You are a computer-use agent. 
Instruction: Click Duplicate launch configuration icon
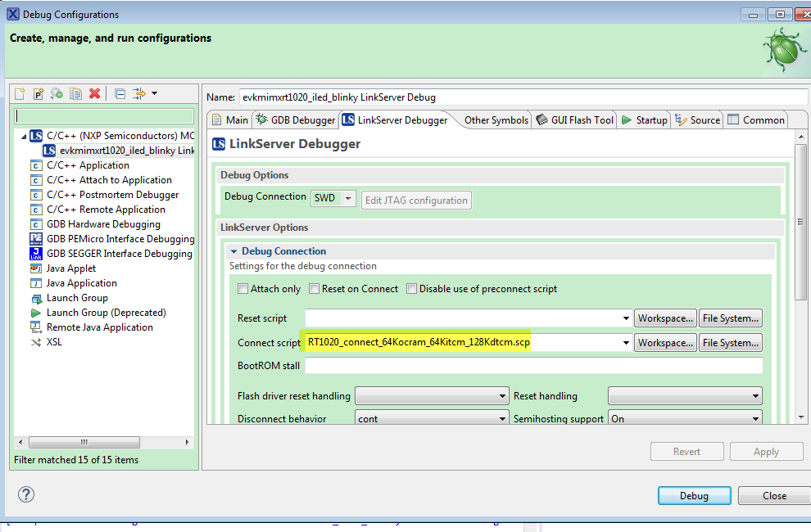coord(76,93)
